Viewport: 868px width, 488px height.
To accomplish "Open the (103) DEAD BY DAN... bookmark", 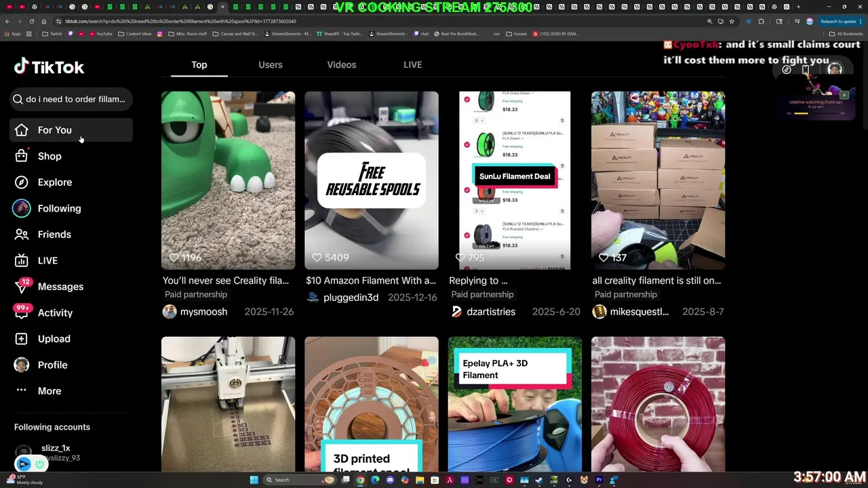I will tap(556, 34).
